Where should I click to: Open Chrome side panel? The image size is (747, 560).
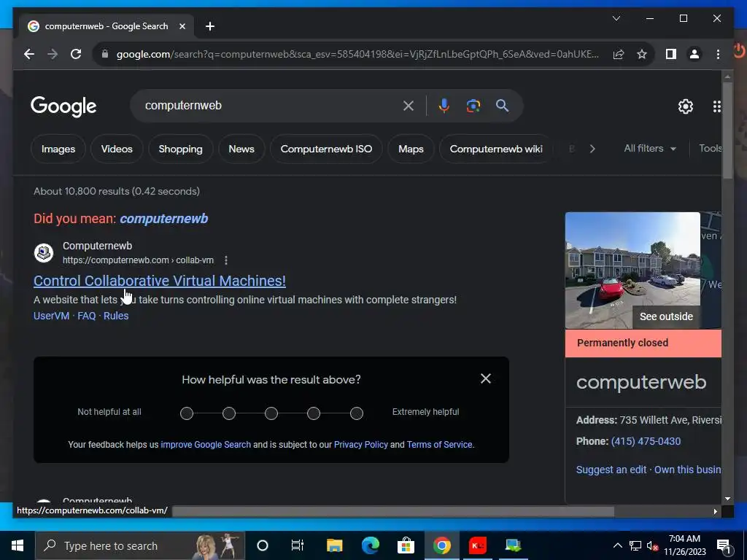(671, 54)
